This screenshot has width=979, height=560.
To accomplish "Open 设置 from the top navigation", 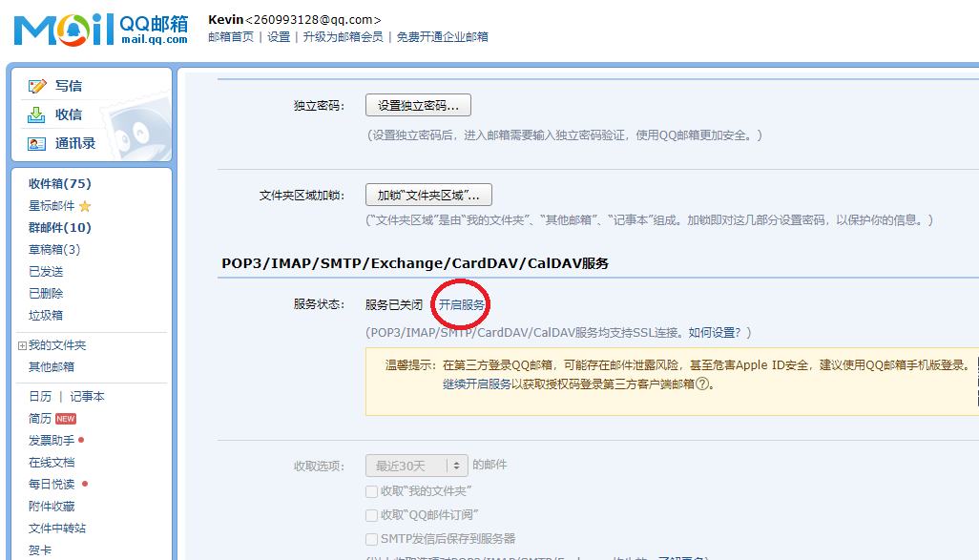I will coord(279,37).
